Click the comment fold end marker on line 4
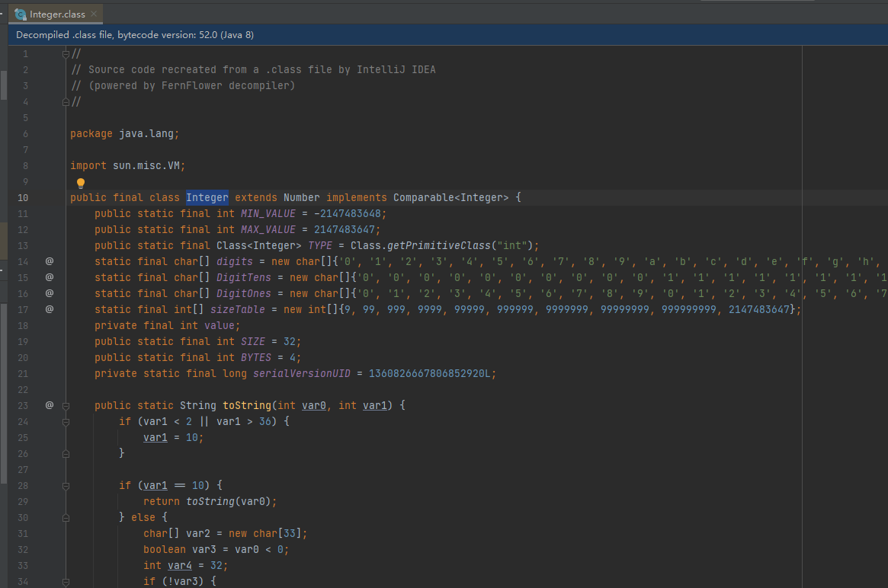The width and height of the screenshot is (888, 588). [66, 102]
